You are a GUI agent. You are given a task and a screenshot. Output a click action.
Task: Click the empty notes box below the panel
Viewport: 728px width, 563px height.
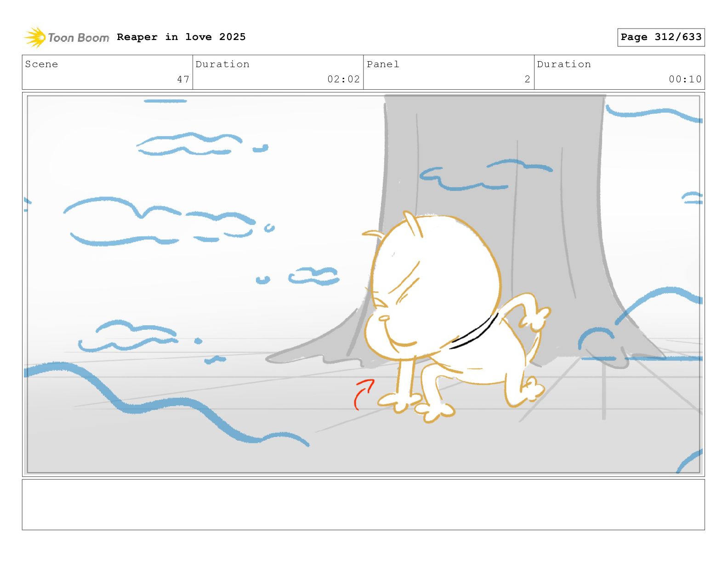[x=364, y=505]
